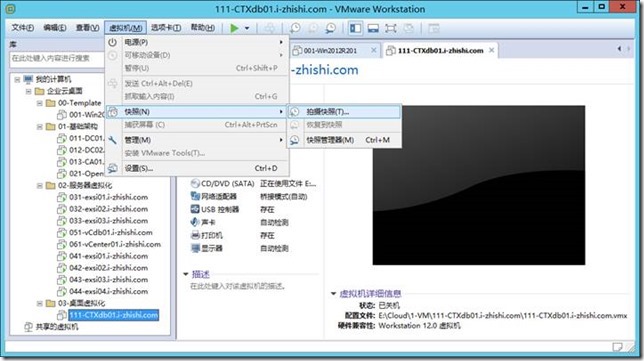The width and height of the screenshot is (644, 361).
Task: Click the library search input field
Action: (57, 58)
